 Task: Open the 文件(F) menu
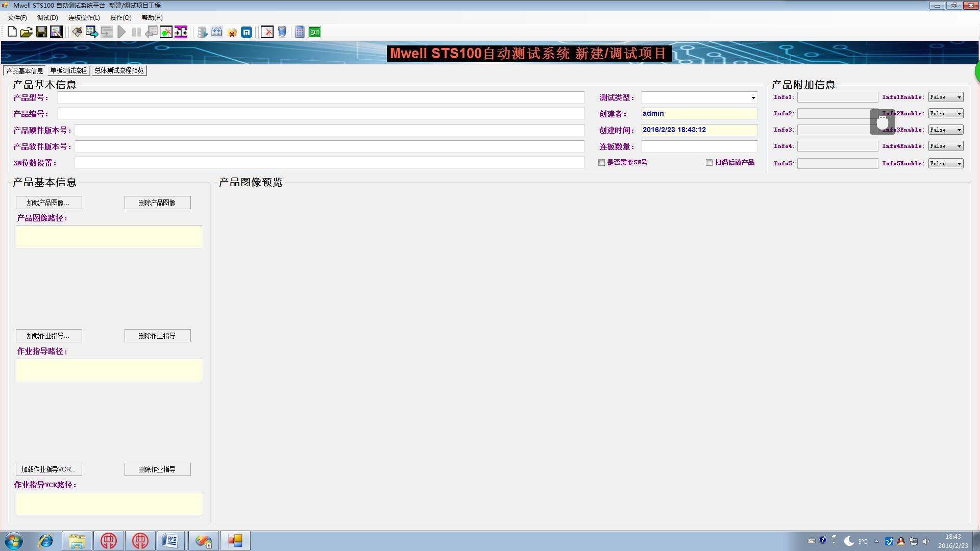click(x=17, y=18)
